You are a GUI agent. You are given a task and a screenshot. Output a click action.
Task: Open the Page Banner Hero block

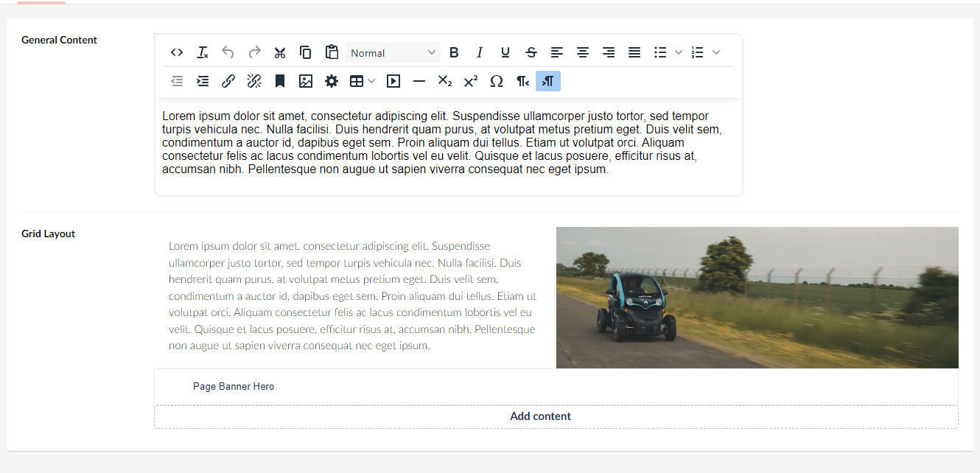pyautogui.click(x=556, y=387)
